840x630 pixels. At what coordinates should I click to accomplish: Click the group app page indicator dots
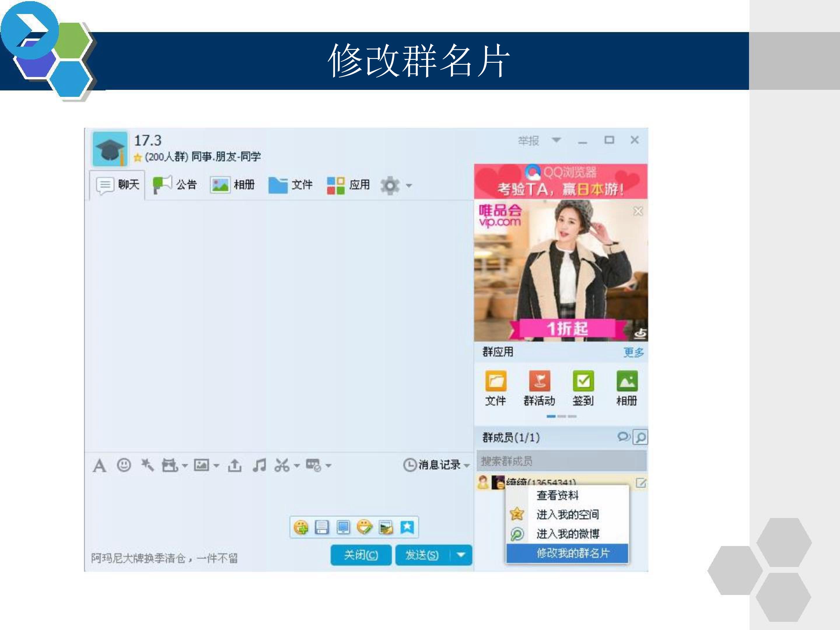pyautogui.click(x=561, y=416)
